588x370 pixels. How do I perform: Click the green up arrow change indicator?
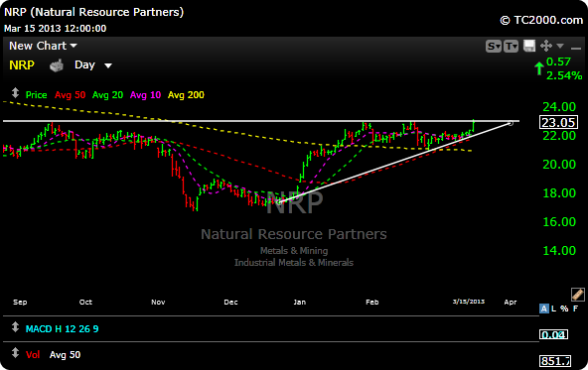[x=539, y=68]
